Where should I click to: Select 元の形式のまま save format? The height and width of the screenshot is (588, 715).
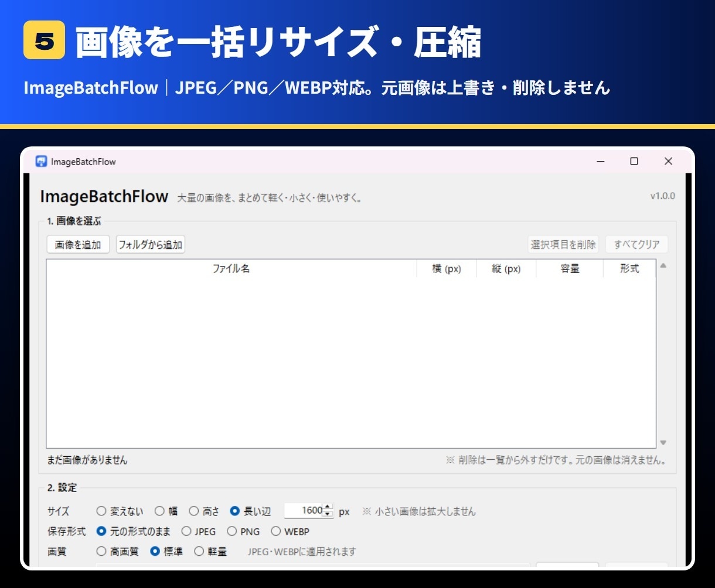134,532
